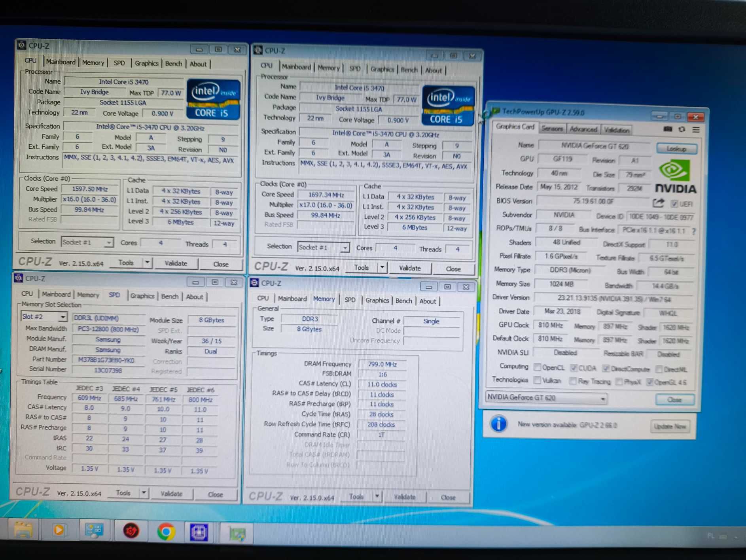746x560 pixels.
Task: Click the TechPowerUp GPU-Z title bar icon
Action: point(496,111)
